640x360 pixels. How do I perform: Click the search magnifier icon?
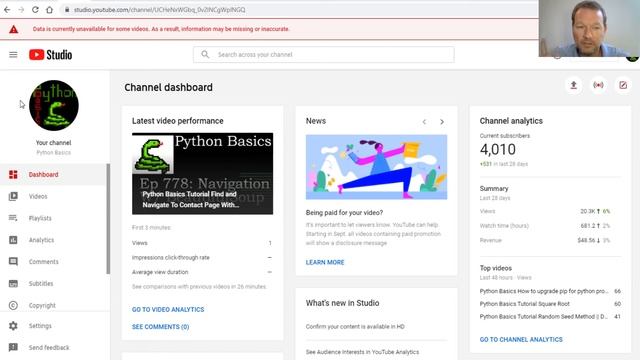(x=205, y=54)
